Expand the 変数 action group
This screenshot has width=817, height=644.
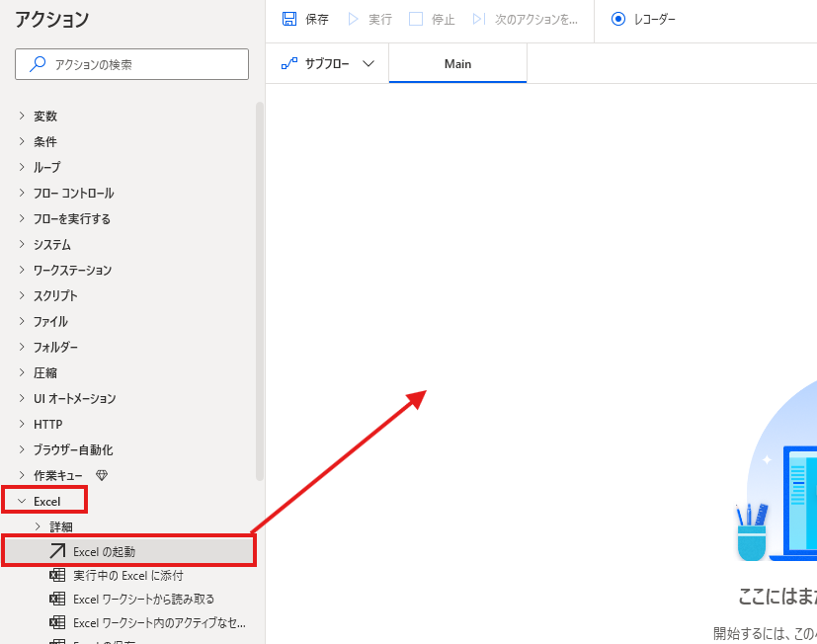pyautogui.click(x=22, y=116)
